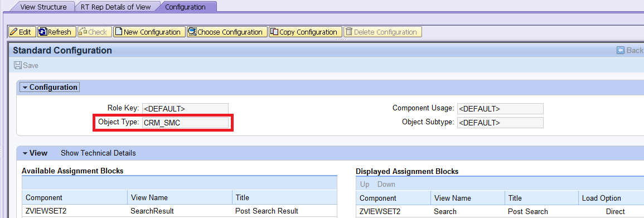Click Title column header in Available Assignment Blocks
The width and height of the screenshot is (644, 218).
pyautogui.click(x=284, y=197)
